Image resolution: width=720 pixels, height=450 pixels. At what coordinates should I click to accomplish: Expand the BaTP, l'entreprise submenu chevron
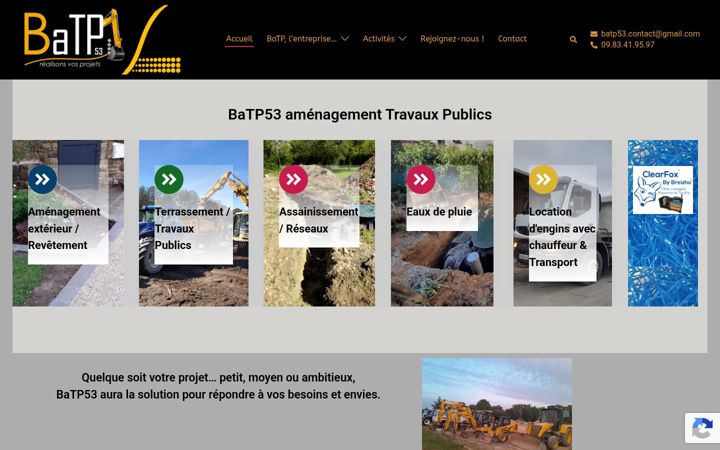point(345,39)
